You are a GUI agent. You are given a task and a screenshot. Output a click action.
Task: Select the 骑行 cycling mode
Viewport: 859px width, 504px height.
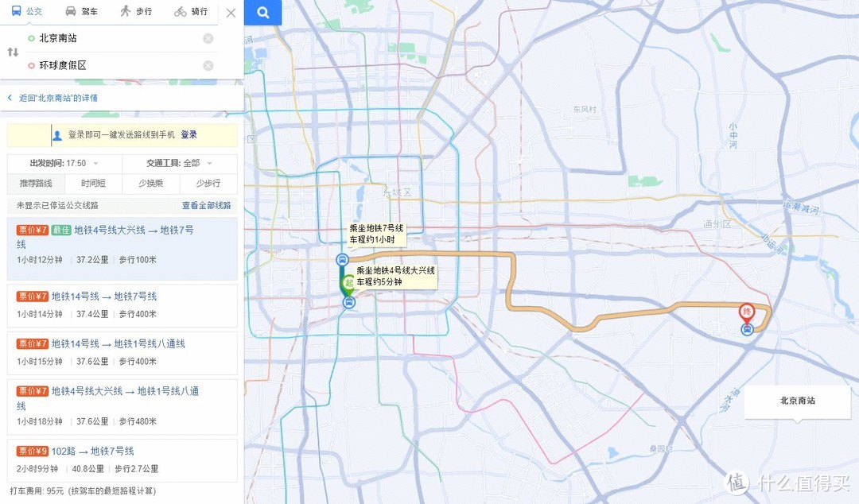coord(191,12)
